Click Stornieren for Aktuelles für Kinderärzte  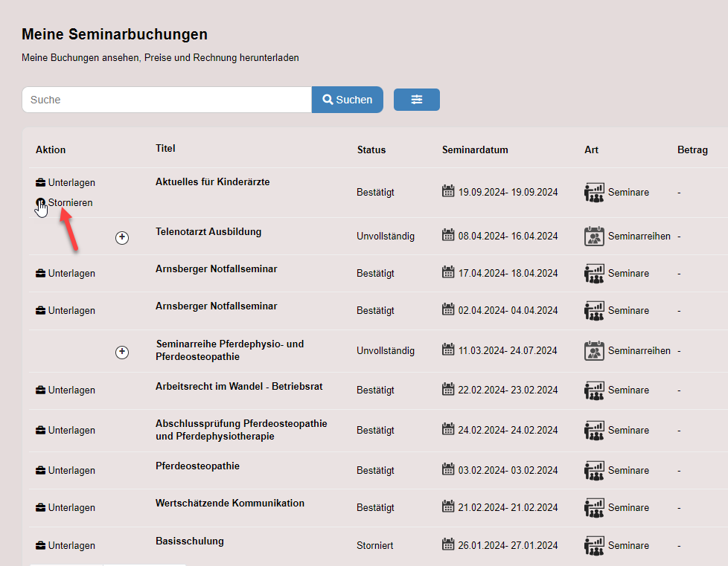click(70, 202)
